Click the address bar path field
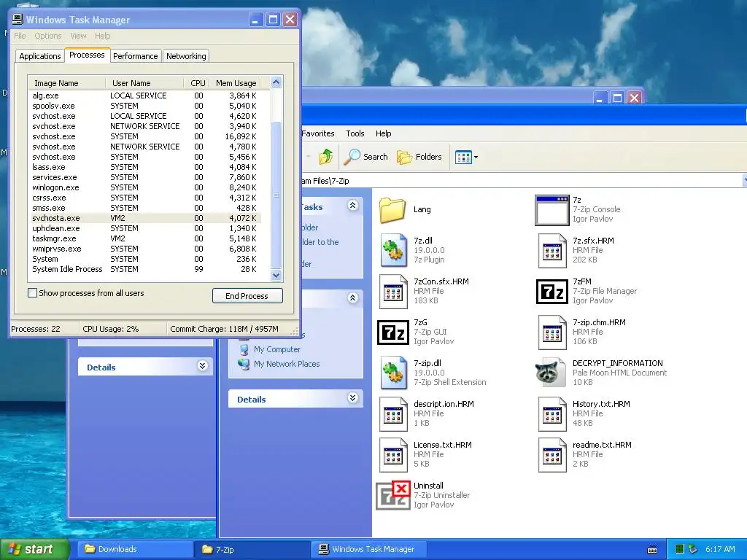This screenshot has width=747, height=560. 522,181
